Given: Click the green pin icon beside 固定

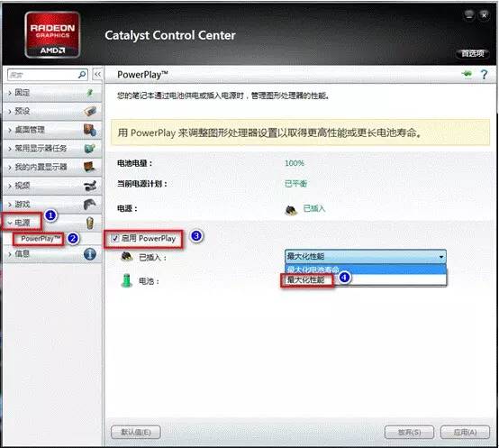Looking at the screenshot, I should (90, 92).
